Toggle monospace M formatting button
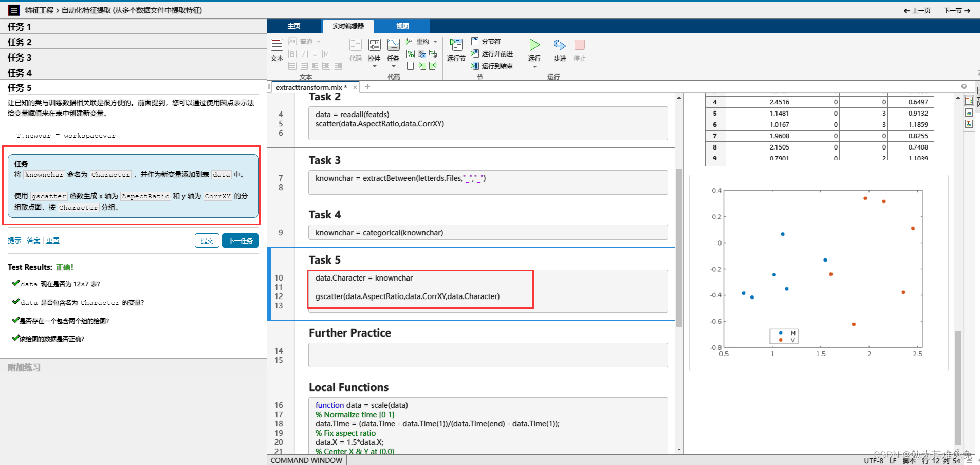 [x=326, y=54]
